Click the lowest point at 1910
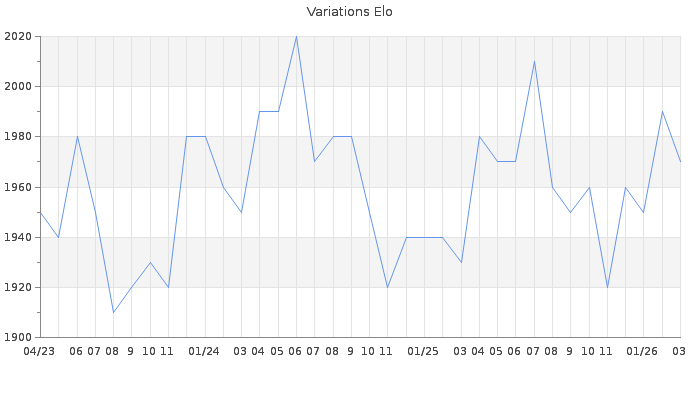 click(113, 312)
